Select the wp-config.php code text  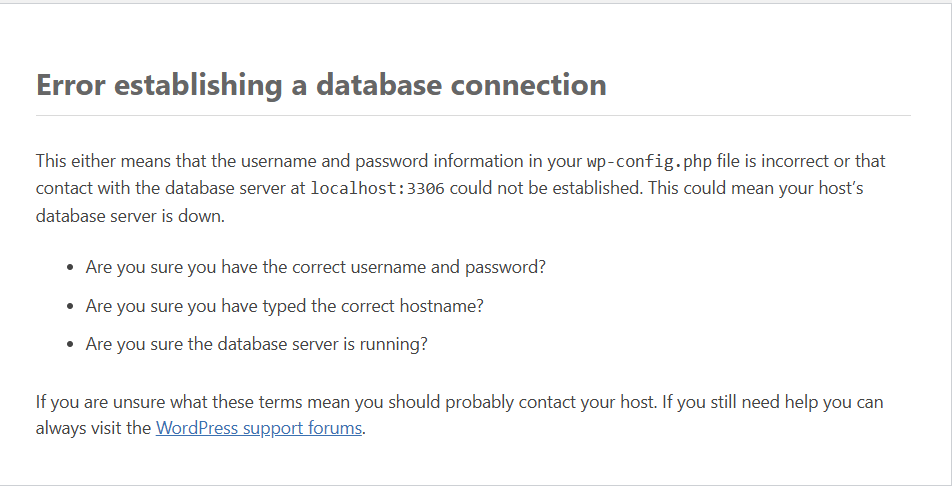[649, 162]
